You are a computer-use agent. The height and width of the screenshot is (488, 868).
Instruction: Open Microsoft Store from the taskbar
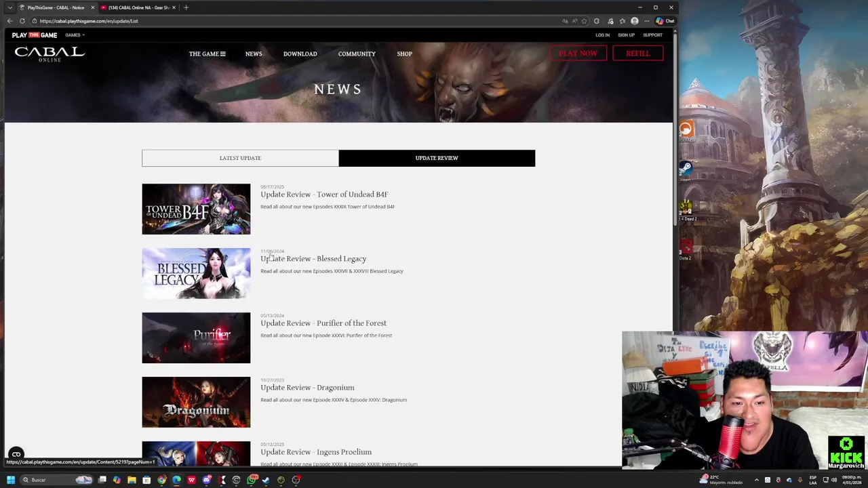146,480
